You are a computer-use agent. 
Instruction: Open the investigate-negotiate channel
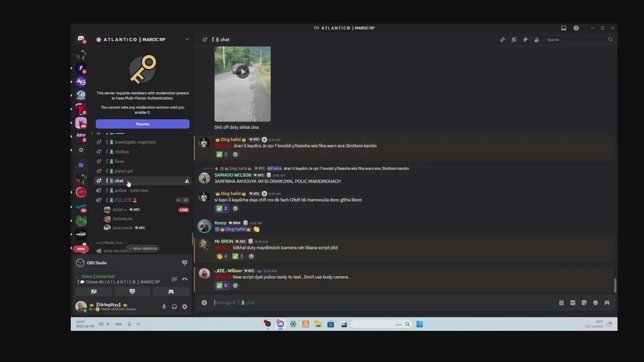coord(142,142)
